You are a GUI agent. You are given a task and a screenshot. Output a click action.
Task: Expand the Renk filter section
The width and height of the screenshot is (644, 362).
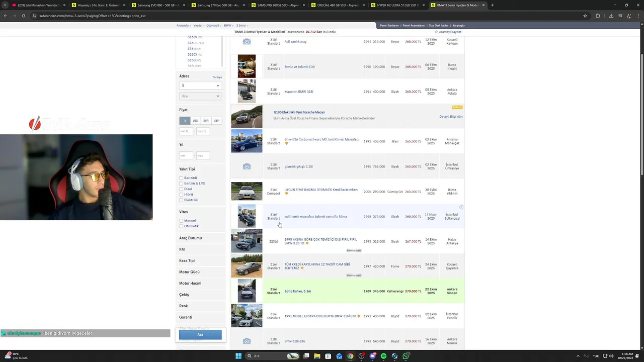tap(184, 306)
